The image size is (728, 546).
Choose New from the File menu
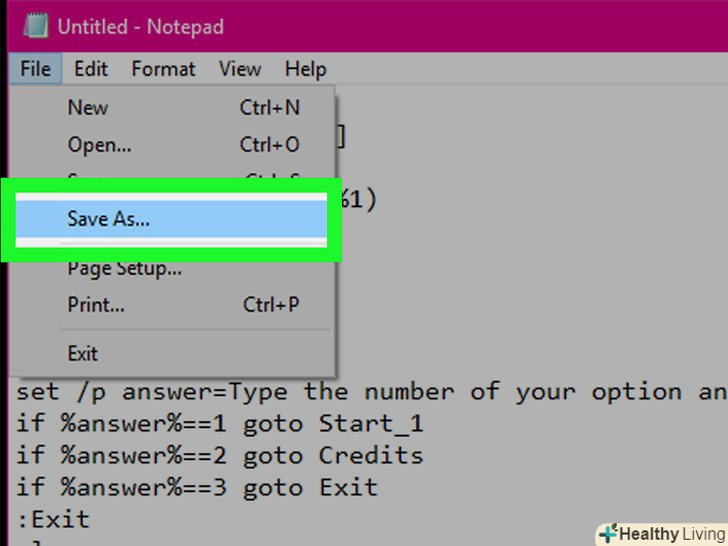(88, 107)
